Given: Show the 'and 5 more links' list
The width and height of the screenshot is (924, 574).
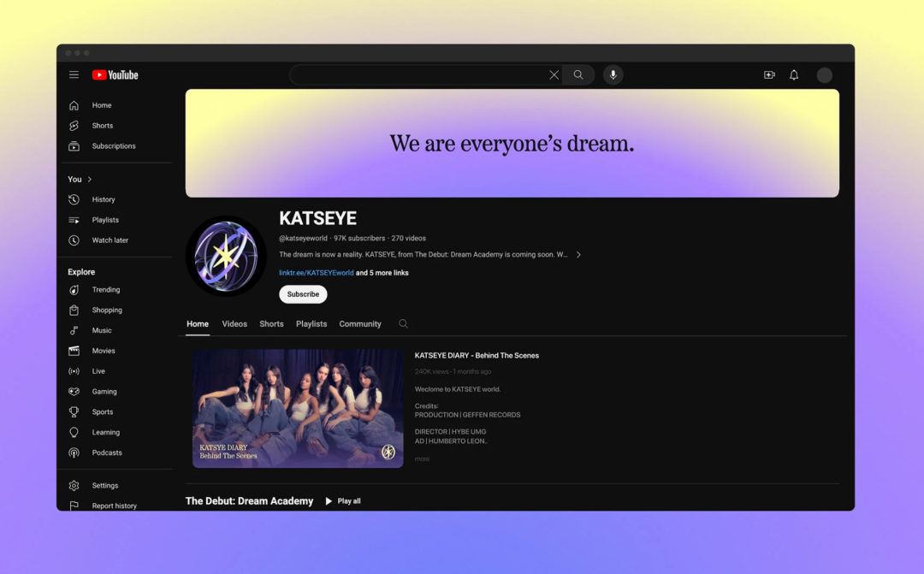Looking at the screenshot, I should pos(382,273).
